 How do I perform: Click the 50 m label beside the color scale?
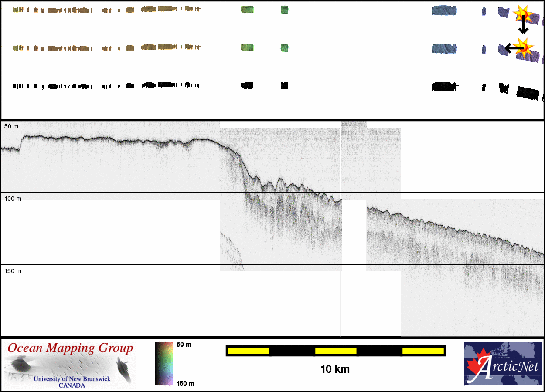tap(184, 345)
